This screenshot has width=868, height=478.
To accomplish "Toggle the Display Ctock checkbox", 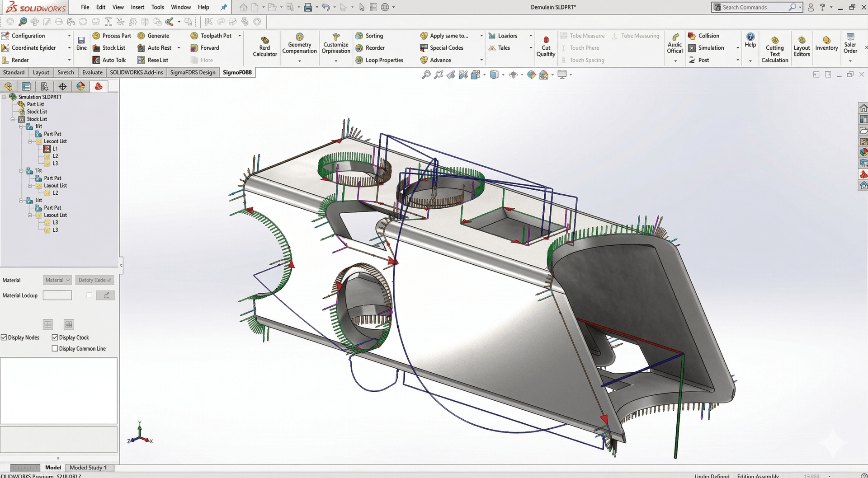I will tap(55, 337).
